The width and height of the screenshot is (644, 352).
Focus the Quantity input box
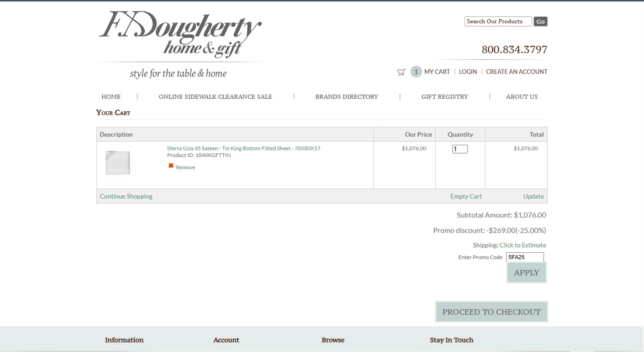coord(460,149)
